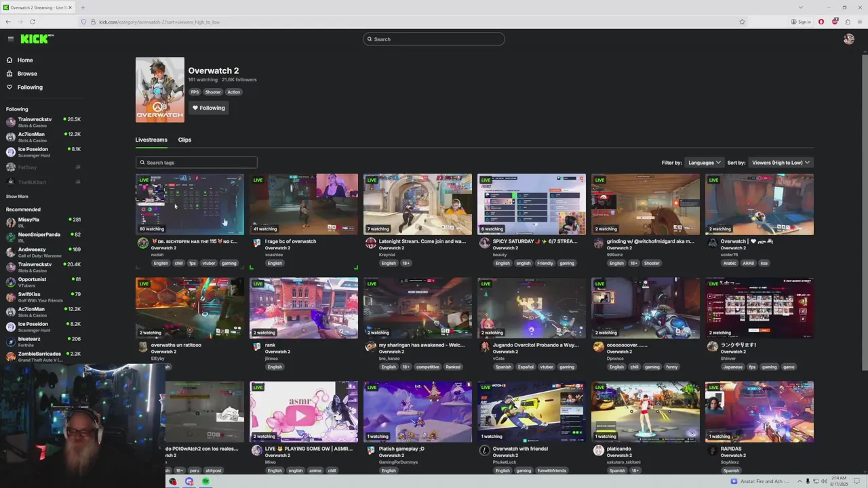Image resolution: width=868 pixels, height=488 pixels.
Task: Click the Overwatch 2 category cover image
Action: (160, 89)
